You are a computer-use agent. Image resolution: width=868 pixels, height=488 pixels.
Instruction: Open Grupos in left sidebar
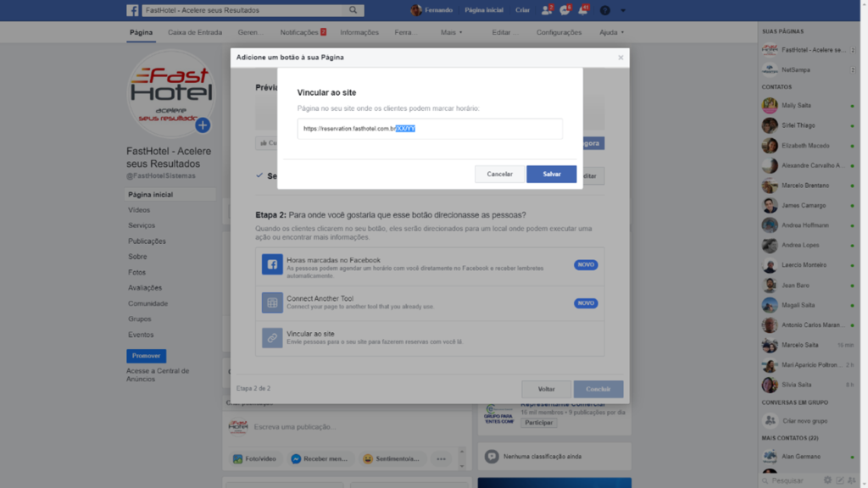tap(140, 319)
